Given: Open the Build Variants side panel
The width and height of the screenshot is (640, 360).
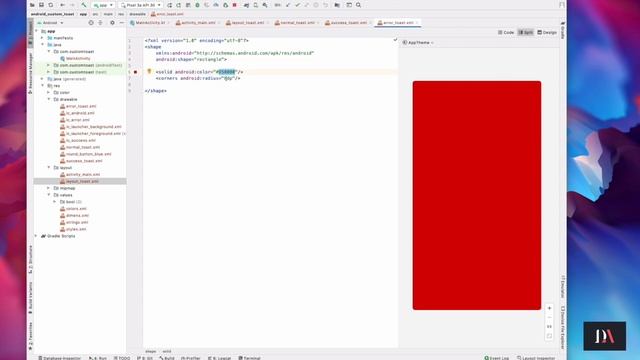Looking at the screenshot, I should 30,297.
